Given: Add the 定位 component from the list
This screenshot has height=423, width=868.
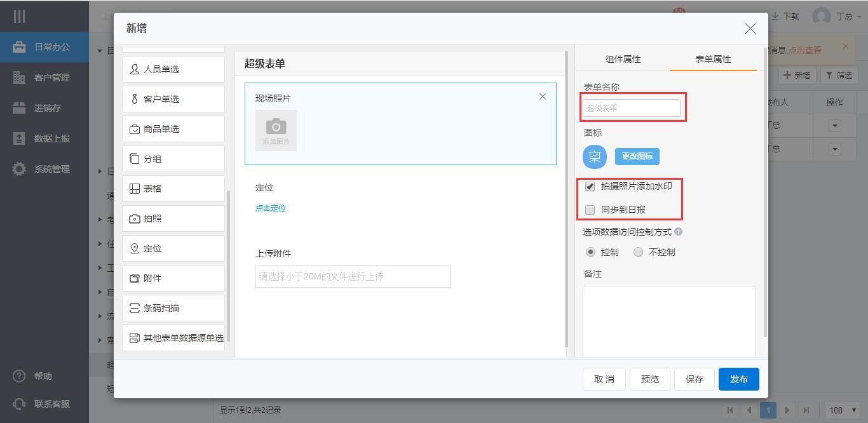Looking at the screenshot, I should (173, 248).
